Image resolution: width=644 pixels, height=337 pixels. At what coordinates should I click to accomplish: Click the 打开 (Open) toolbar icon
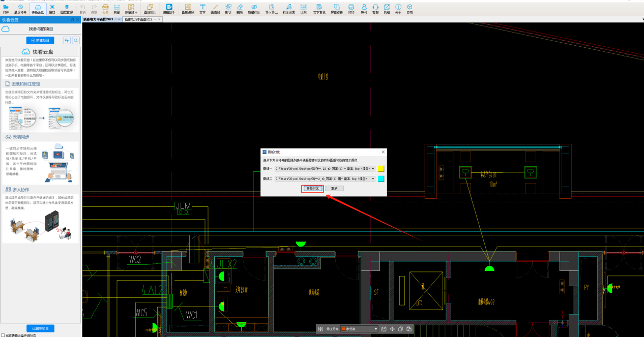click(x=6, y=8)
